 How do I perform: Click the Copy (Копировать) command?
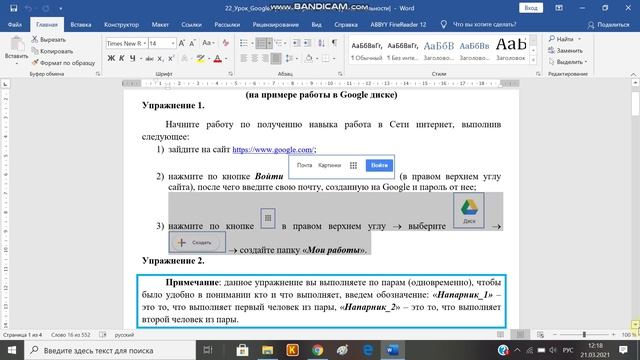click(52, 51)
